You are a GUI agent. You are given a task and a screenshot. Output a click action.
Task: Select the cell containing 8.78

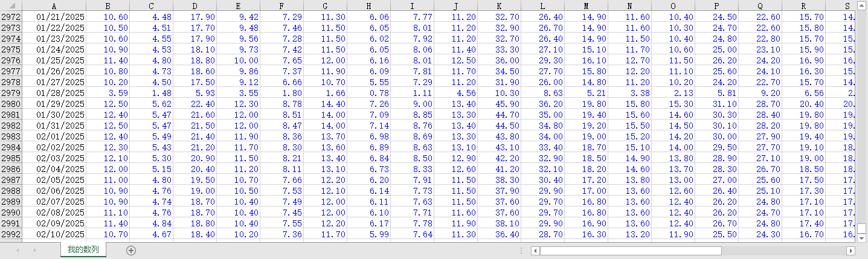281,104
